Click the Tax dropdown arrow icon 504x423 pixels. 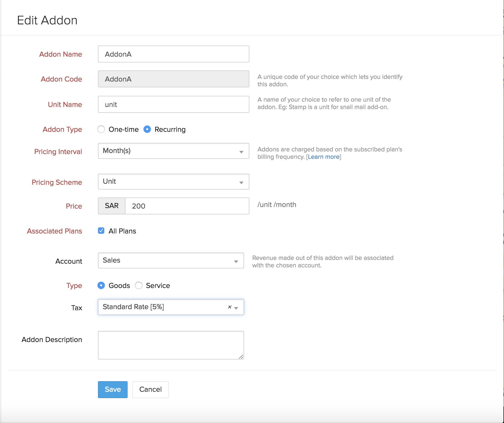click(x=236, y=308)
